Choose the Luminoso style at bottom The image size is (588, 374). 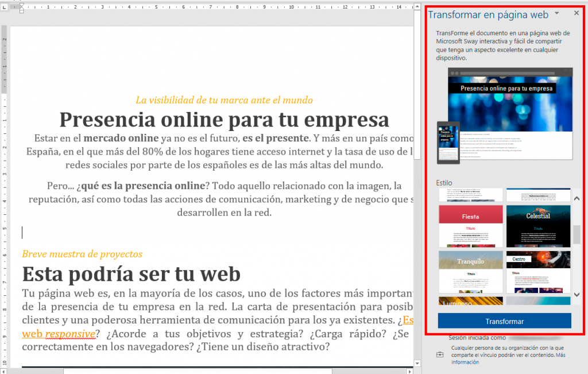(x=471, y=301)
